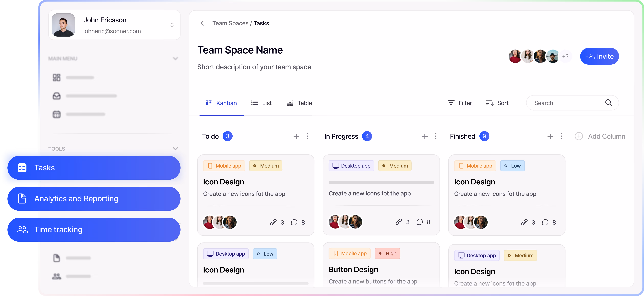Viewport: 644px width, 296px height.
Task: Click the Time tracking people icon
Action: point(22,230)
